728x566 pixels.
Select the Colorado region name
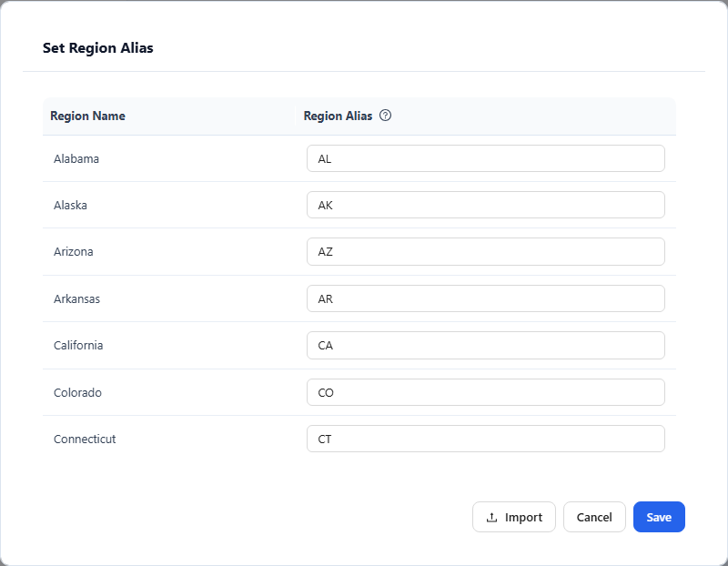pos(77,392)
